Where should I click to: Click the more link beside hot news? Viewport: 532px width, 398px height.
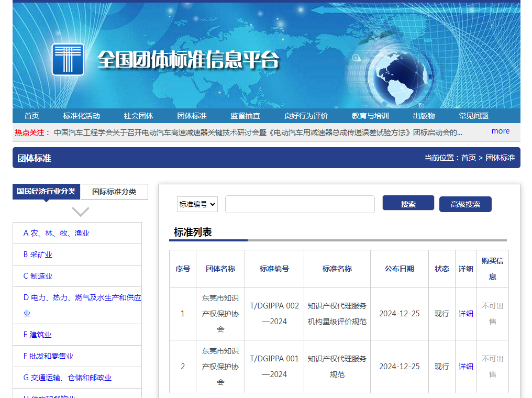500,131
